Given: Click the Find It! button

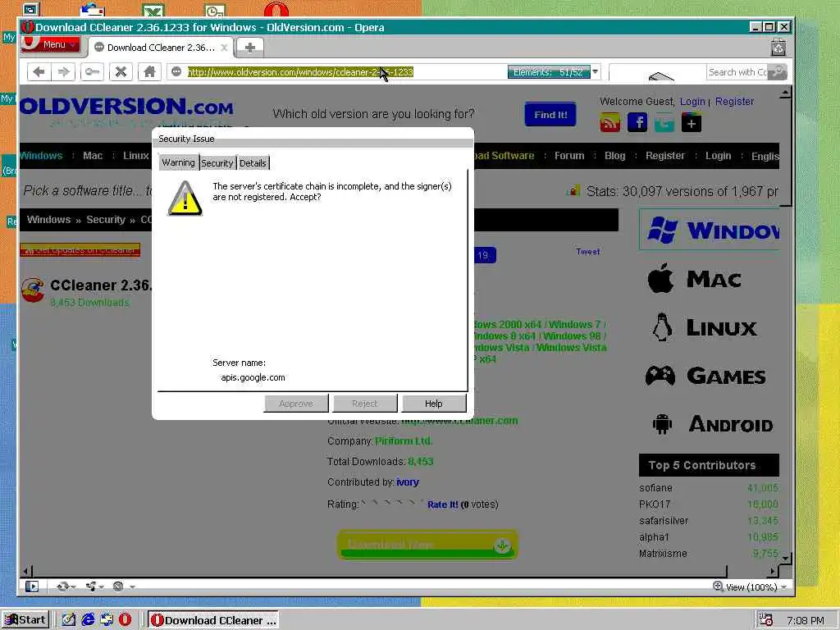Looking at the screenshot, I should click(550, 115).
